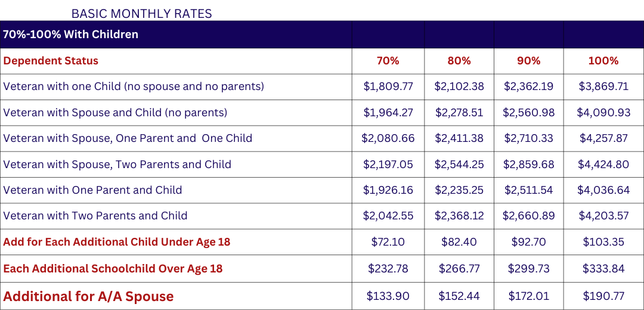Click the $4,090.93 cell

603,113
